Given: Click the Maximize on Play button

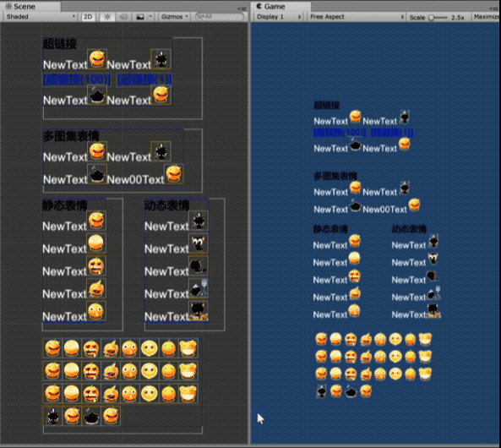Looking at the screenshot, I should click(487, 17).
